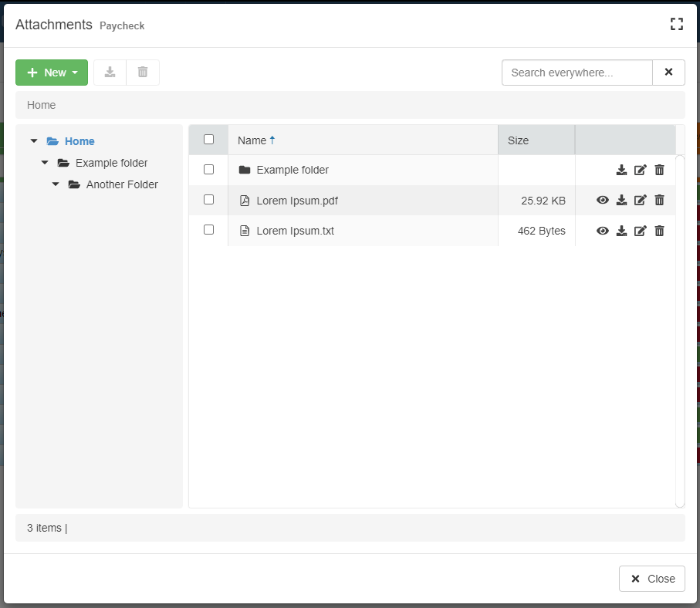Edit the Lorem Ipsum.txt file name

(x=640, y=231)
